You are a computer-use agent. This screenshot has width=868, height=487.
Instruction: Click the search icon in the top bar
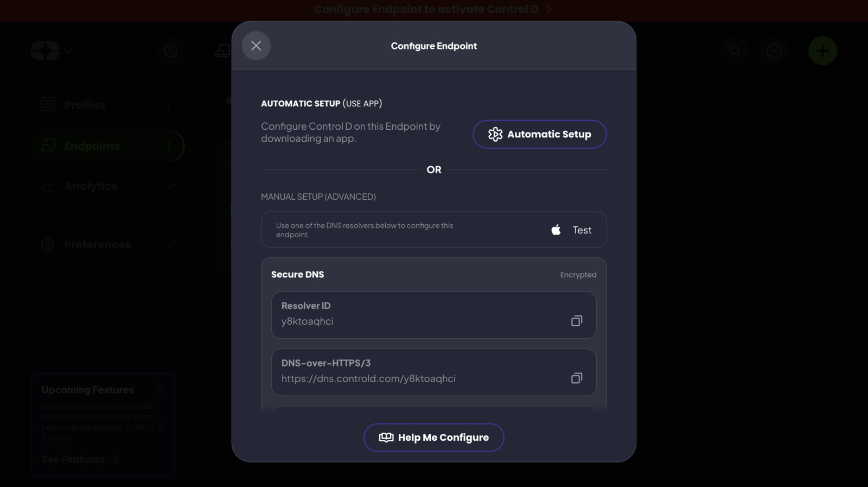pyautogui.click(x=735, y=50)
